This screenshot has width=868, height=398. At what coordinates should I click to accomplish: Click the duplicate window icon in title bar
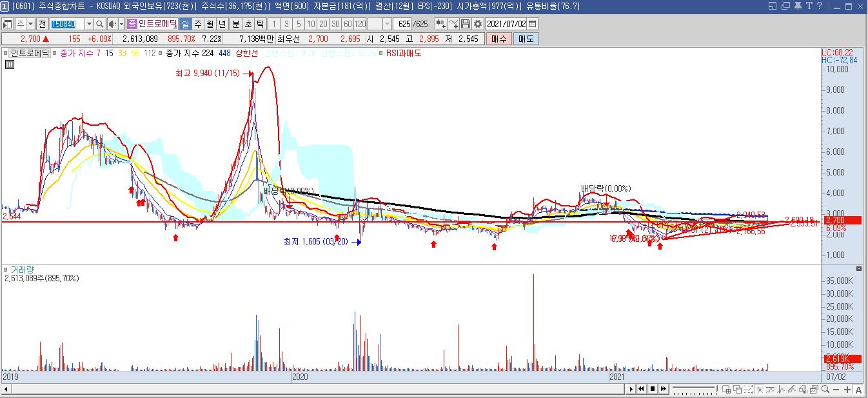coord(785,6)
